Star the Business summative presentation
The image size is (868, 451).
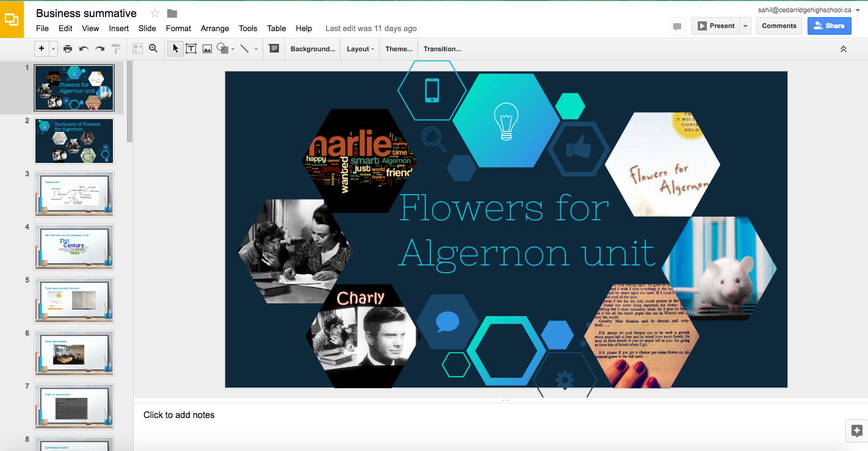point(155,13)
